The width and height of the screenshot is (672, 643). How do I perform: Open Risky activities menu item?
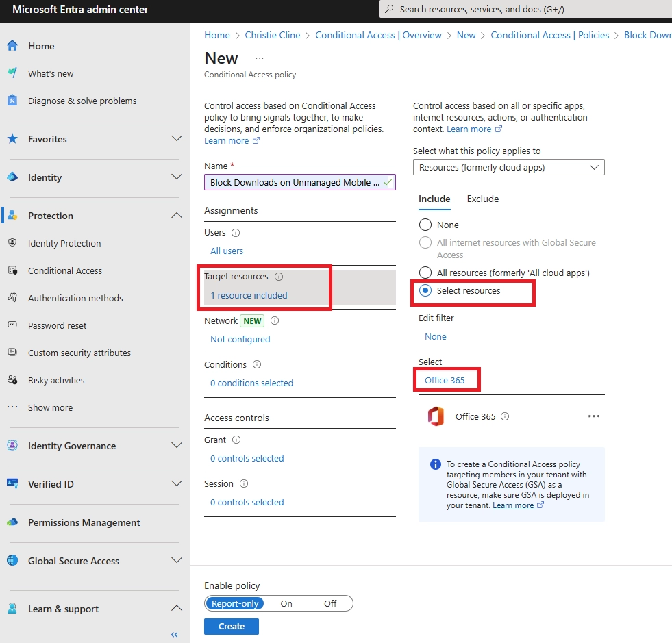[x=56, y=380]
